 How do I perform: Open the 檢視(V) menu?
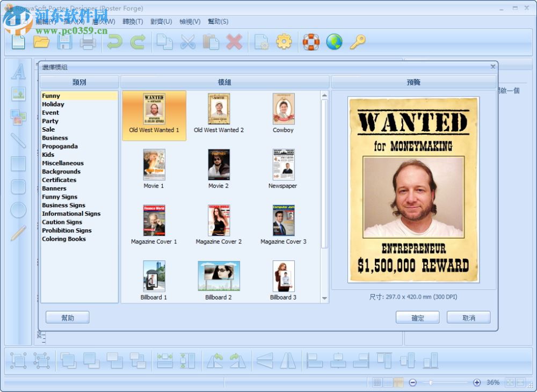pyautogui.click(x=190, y=21)
